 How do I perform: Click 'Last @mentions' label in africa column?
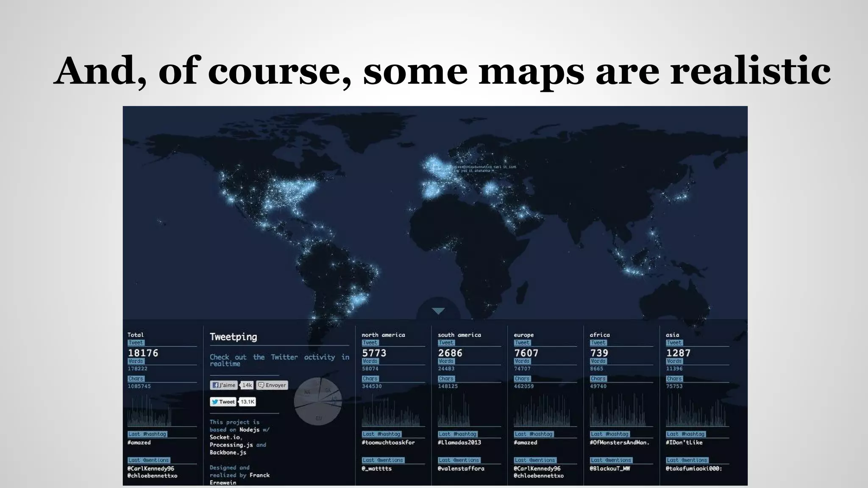click(x=611, y=460)
